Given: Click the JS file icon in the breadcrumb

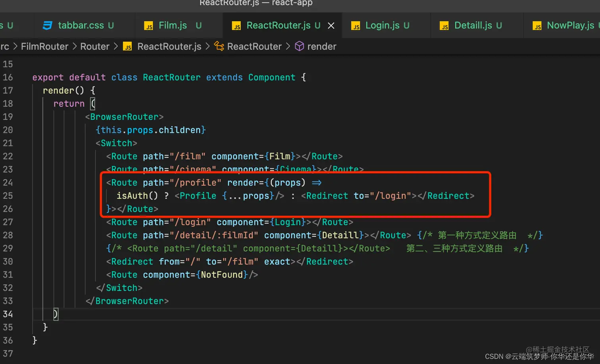Looking at the screenshot, I should pos(127,47).
